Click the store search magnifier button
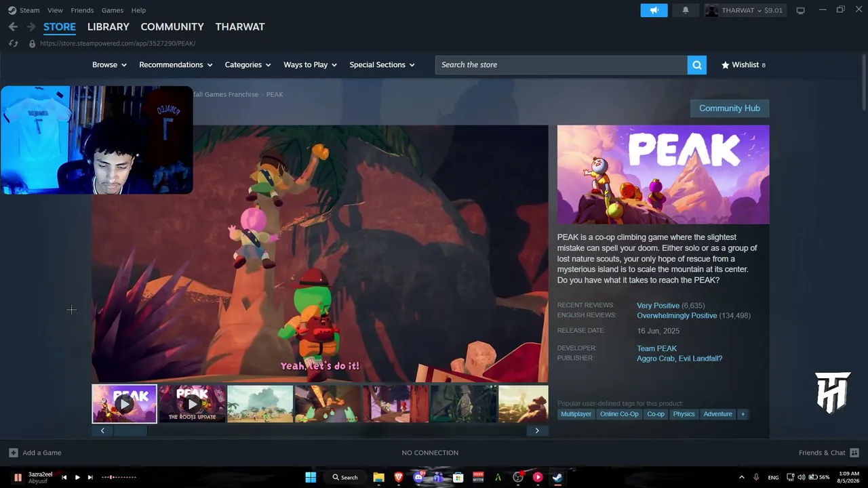This screenshot has width=868, height=488. point(696,65)
